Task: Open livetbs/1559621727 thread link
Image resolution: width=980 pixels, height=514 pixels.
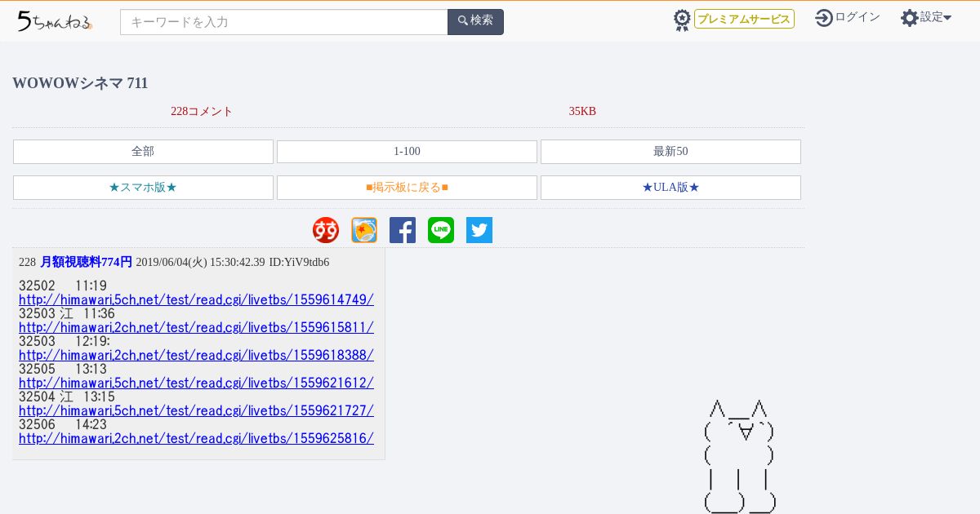Action: click(196, 410)
